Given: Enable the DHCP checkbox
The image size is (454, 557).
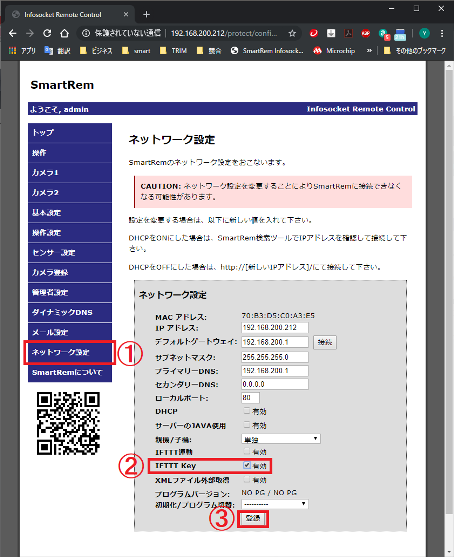Looking at the screenshot, I should (247, 411).
